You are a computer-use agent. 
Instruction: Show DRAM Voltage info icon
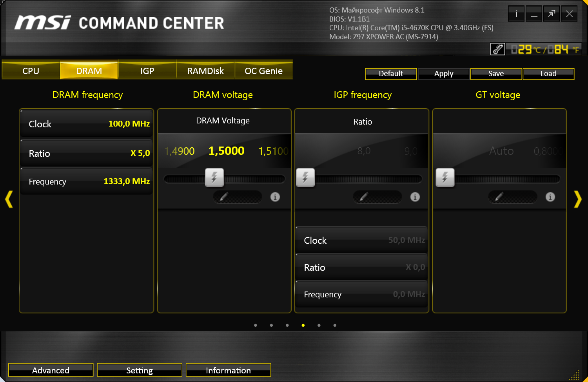point(275,197)
